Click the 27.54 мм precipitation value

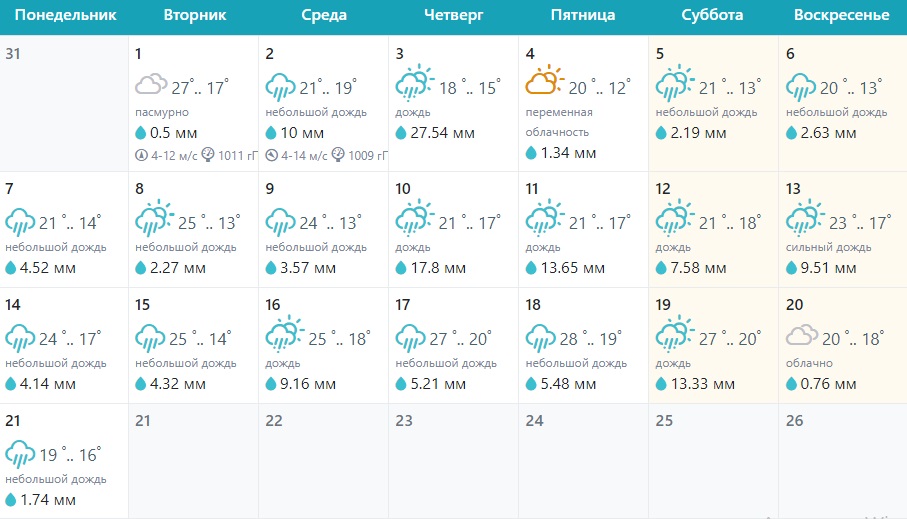click(x=442, y=132)
